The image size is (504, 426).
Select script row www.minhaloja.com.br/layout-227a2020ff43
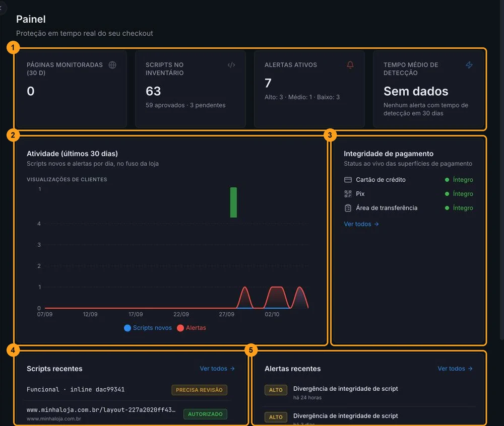[x=129, y=413]
